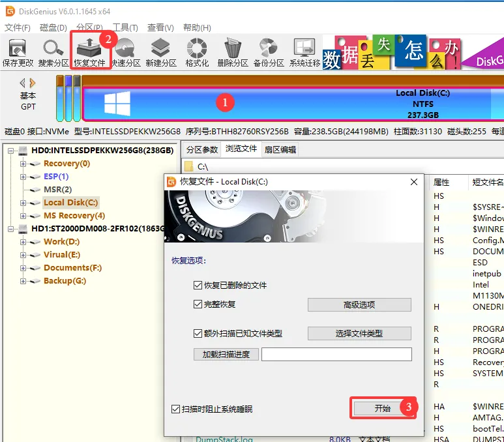Select Documents(F:) in the disk tree
504x442 pixels.
(72, 268)
